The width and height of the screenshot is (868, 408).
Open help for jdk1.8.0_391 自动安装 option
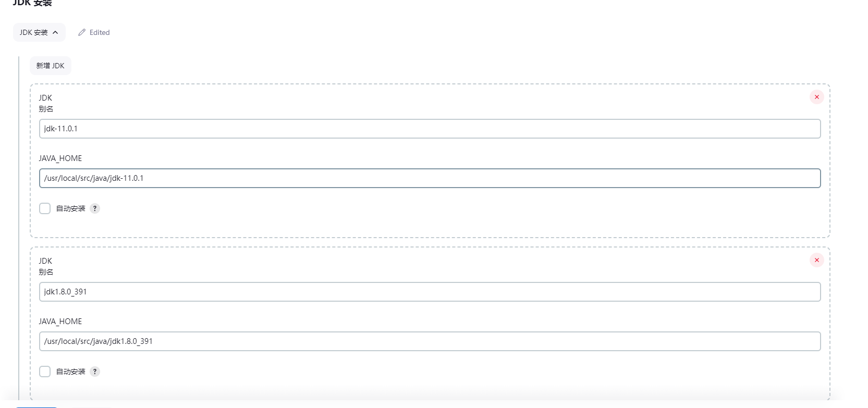coord(95,372)
